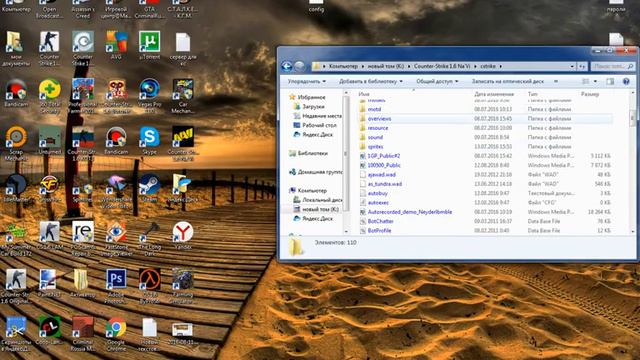
Task: Select the Paint desktop shortcut
Action: point(50,283)
